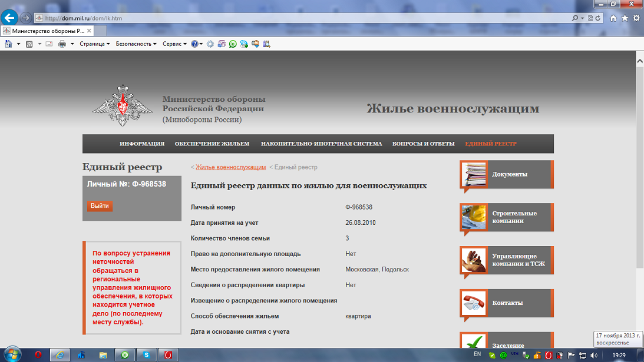Click the Строительные компании side link

click(514, 217)
